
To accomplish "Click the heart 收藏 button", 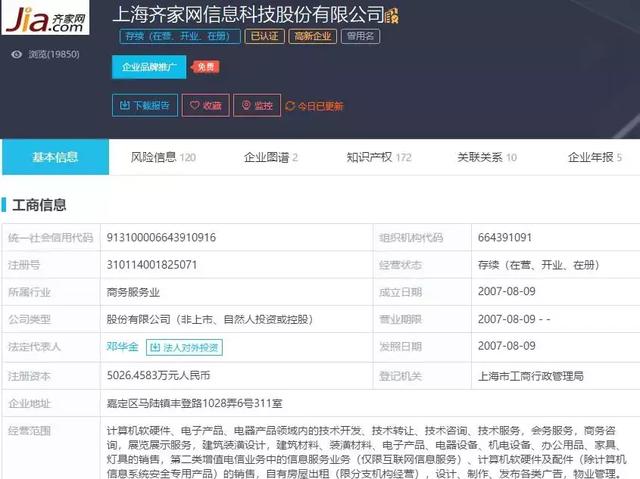I will pyautogui.click(x=206, y=106).
